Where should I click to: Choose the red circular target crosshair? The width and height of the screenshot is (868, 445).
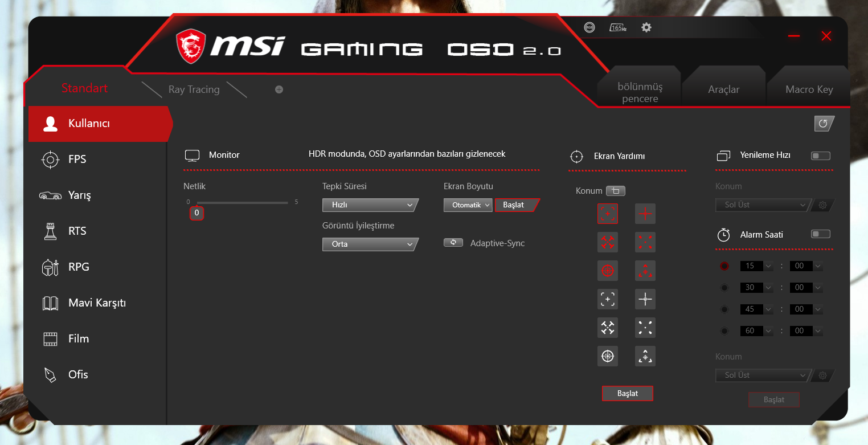click(608, 271)
